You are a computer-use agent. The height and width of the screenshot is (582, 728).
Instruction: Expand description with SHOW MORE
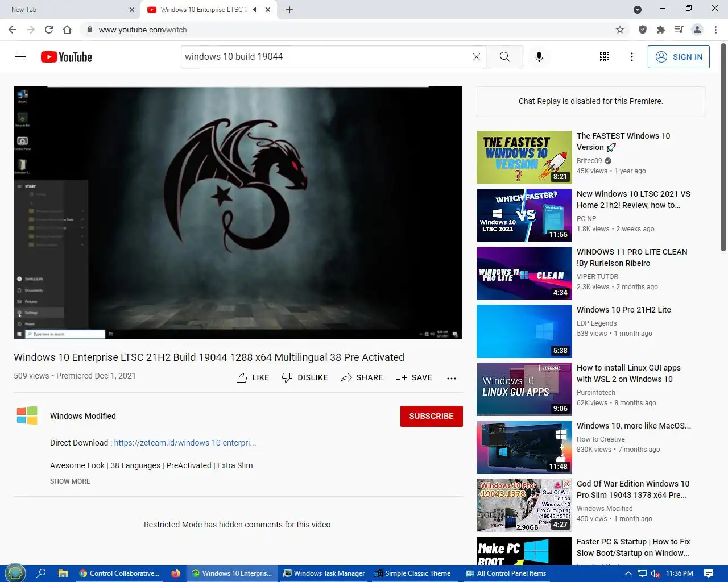(x=70, y=481)
